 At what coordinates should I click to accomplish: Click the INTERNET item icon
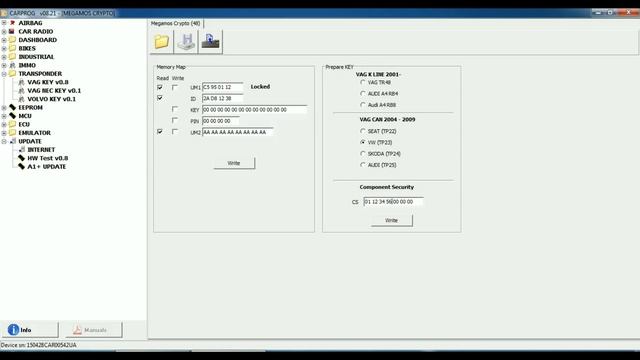(x=22, y=150)
